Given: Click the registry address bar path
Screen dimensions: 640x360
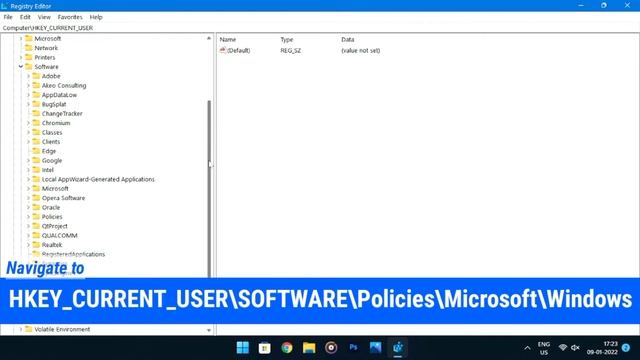Looking at the screenshot, I should [48, 28].
